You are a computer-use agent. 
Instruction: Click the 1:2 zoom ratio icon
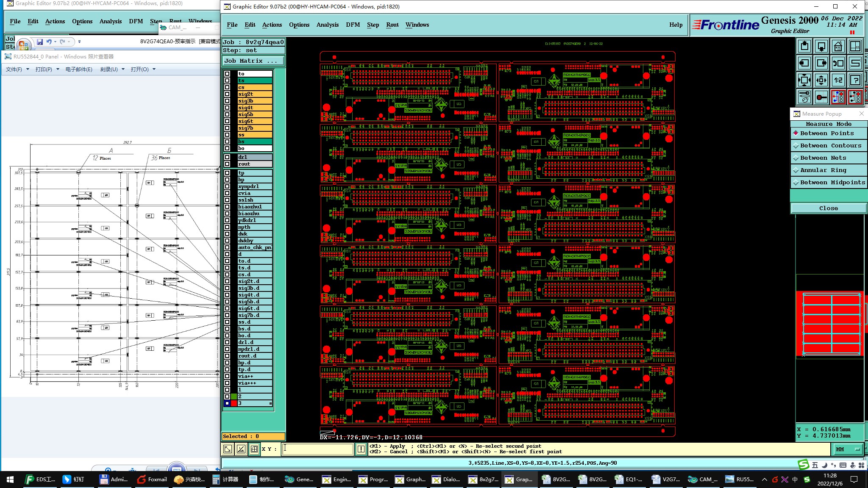[x=838, y=80]
